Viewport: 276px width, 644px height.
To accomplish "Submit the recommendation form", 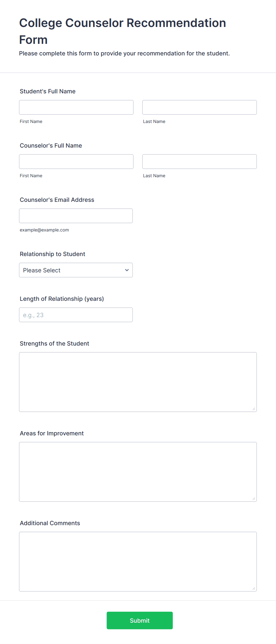I will tap(140, 620).
